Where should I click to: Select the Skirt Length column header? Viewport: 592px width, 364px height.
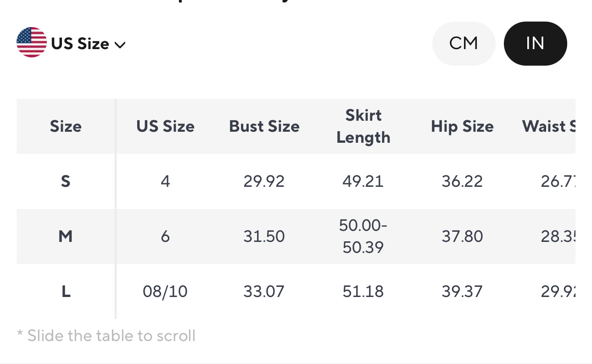(363, 126)
